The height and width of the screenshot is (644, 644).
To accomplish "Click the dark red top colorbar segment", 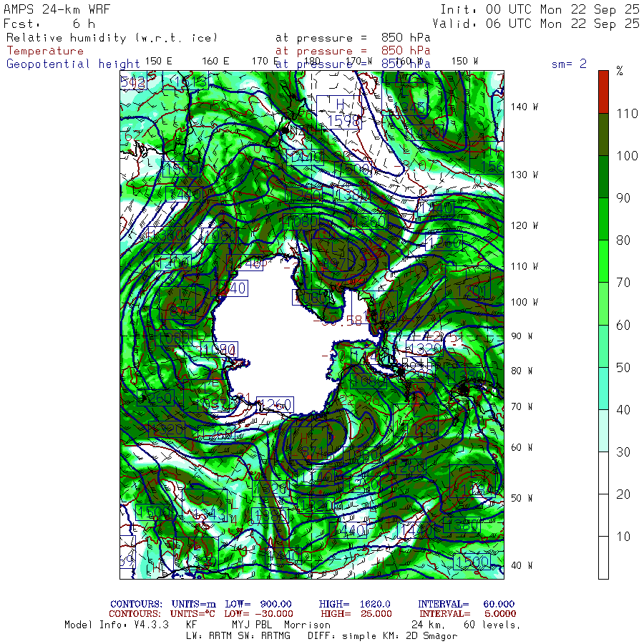I will pos(604,92).
